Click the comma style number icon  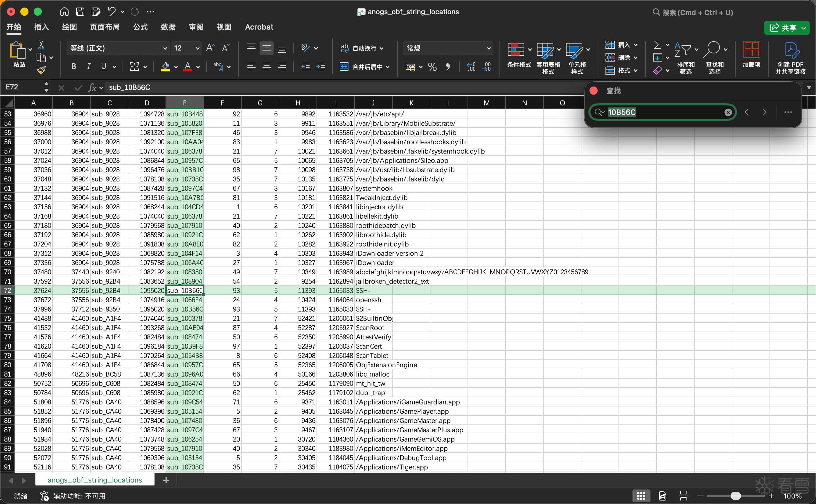coord(448,67)
